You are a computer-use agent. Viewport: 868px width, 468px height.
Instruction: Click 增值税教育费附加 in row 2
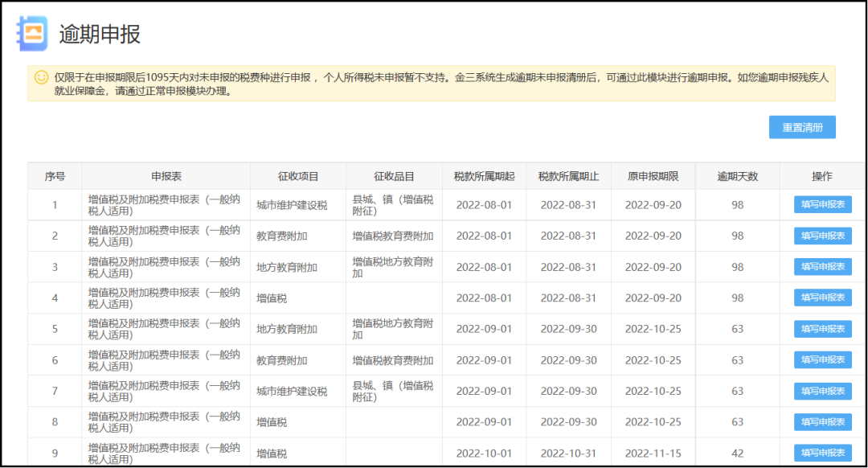(x=393, y=236)
